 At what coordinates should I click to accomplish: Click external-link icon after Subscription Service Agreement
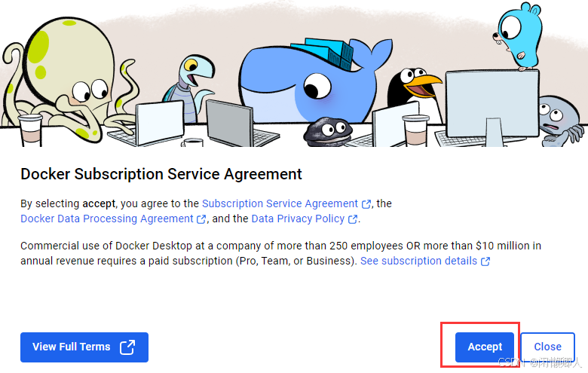[x=366, y=204]
